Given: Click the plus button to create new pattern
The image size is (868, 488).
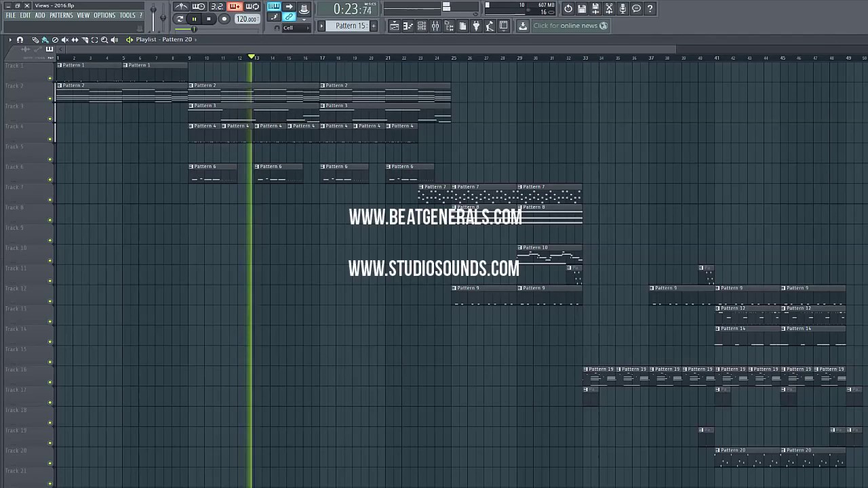Looking at the screenshot, I should (374, 26).
